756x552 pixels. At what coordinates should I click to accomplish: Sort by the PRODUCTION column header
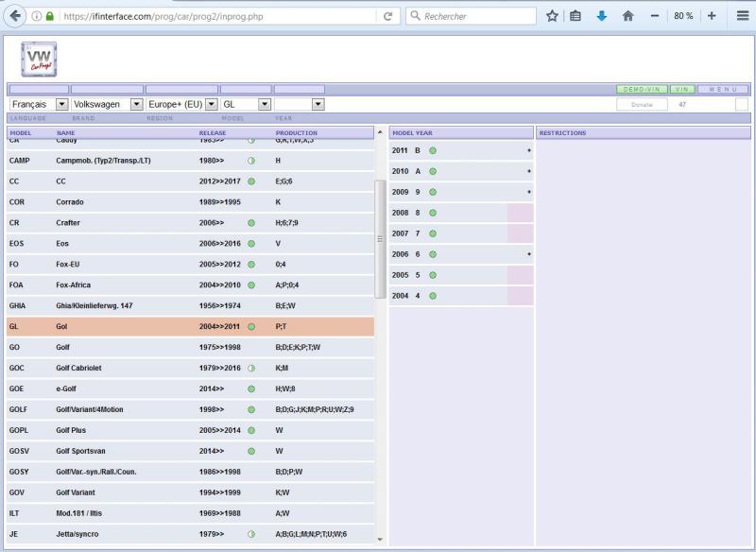(x=297, y=132)
